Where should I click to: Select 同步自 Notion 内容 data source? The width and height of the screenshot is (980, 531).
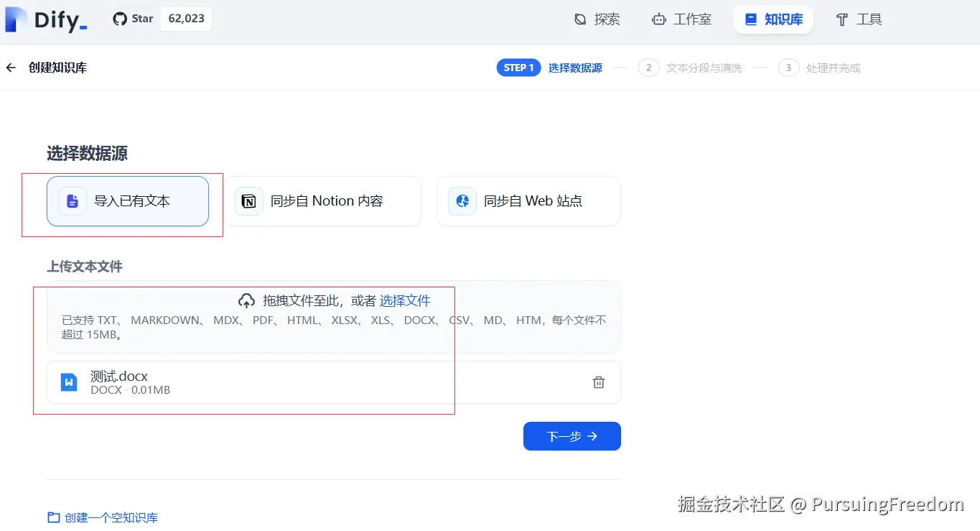[x=322, y=201]
